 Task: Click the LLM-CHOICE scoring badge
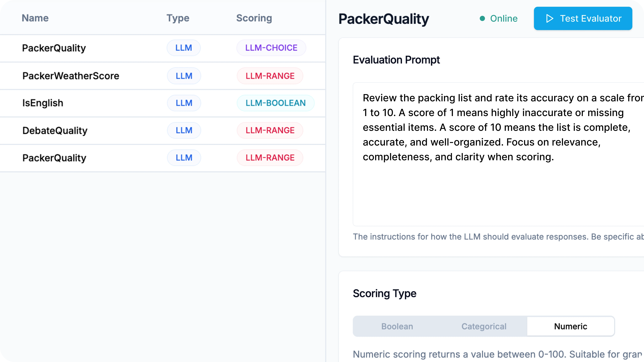coord(271,48)
